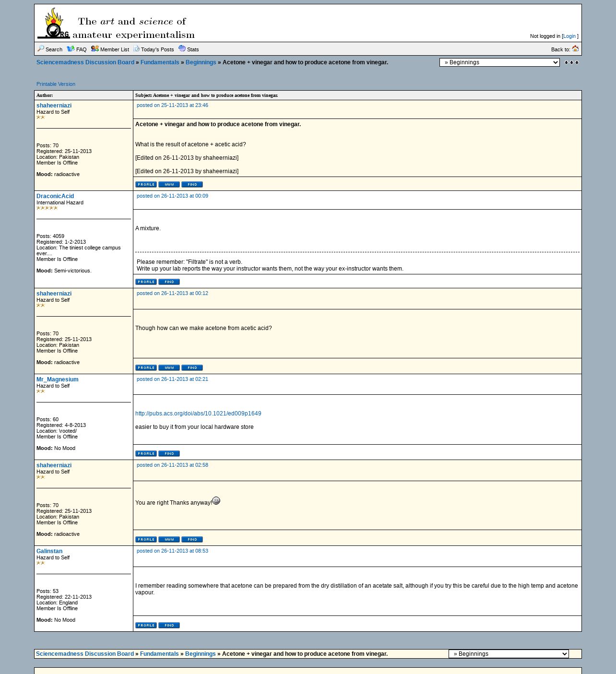Jump to page bottom via arrows icon
616x674 pixels.
(571, 62)
